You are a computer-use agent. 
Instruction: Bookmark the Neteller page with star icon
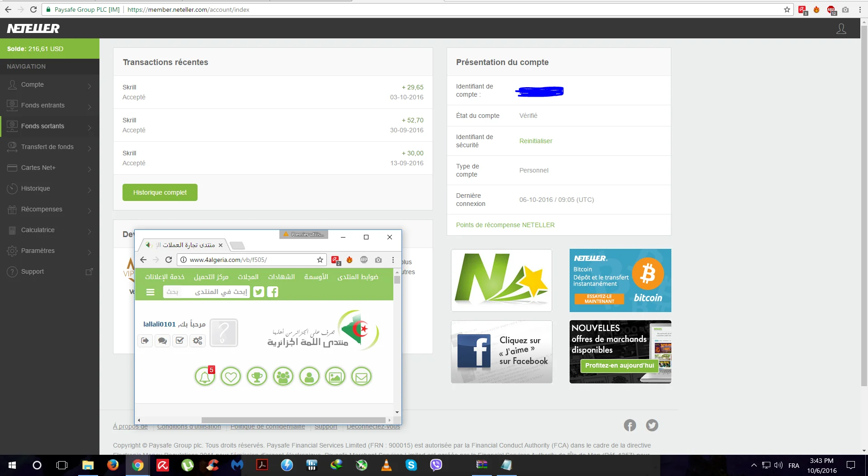787,9
